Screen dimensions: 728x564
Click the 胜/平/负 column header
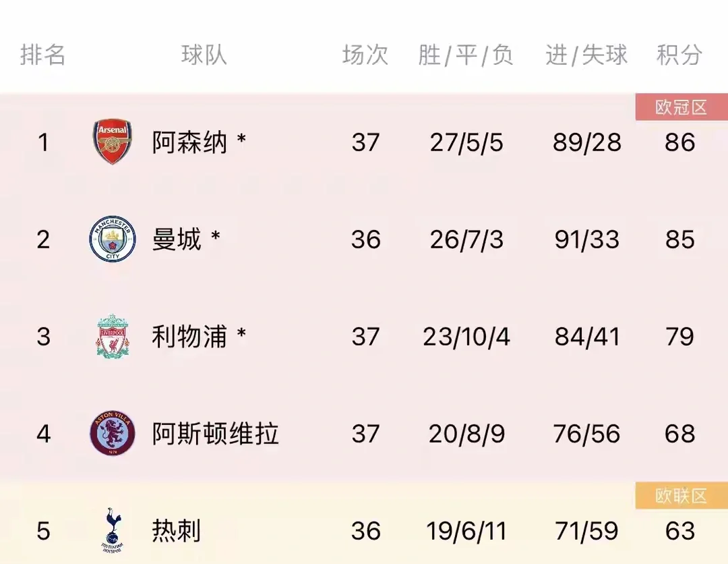[466, 55]
